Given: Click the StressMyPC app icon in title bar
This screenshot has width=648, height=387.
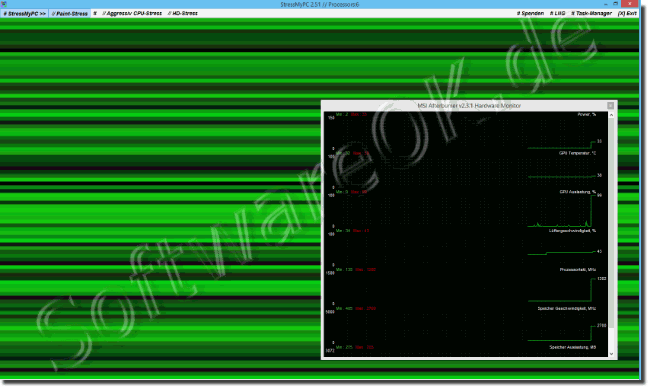Looking at the screenshot, I should coord(4,4).
